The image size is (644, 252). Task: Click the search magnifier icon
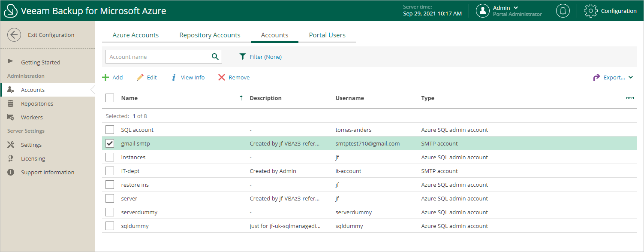[x=215, y=57]
